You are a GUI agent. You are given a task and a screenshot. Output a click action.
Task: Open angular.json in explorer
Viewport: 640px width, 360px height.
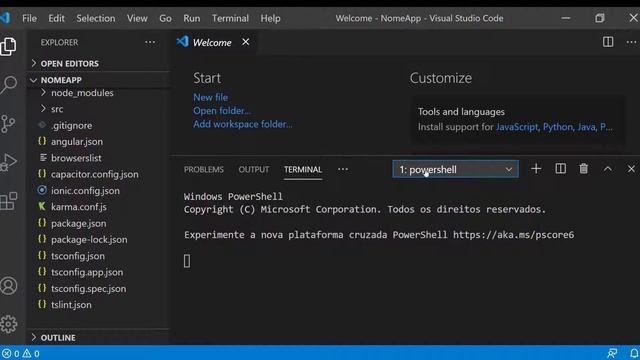click(x=77, y=142)
